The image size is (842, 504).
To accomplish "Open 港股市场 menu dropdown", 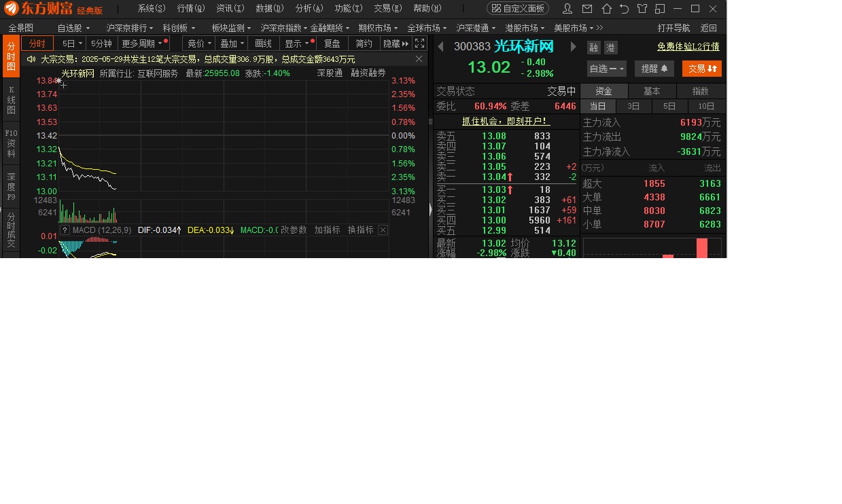I will click(x=525, y=28).
